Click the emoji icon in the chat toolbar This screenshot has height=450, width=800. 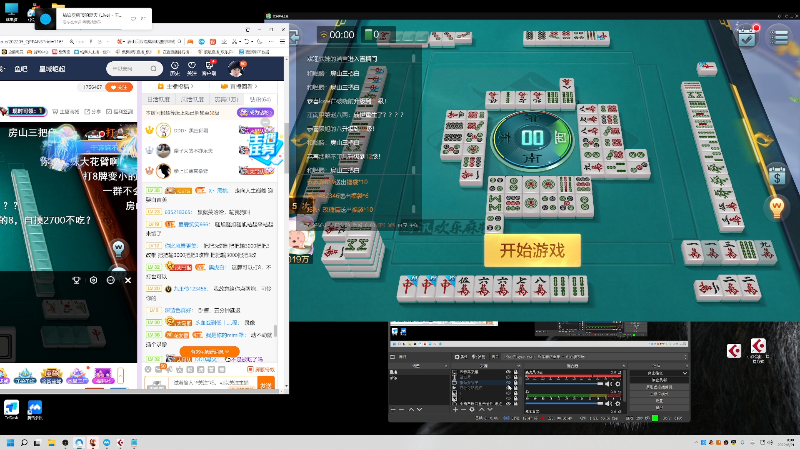coord(148,369)
